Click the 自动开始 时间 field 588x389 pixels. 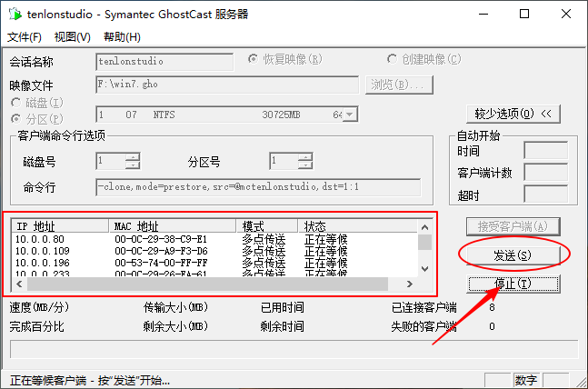pyautogui.click(x=545, y=151)
